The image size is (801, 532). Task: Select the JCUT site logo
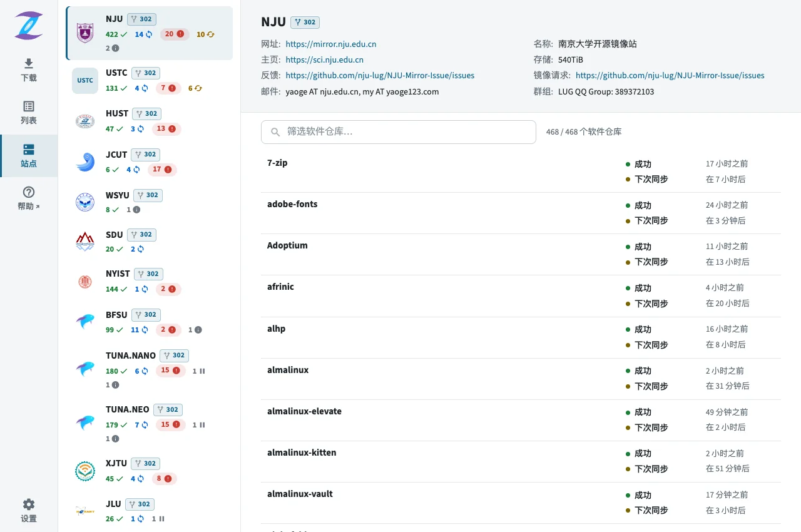coord(85,162)
